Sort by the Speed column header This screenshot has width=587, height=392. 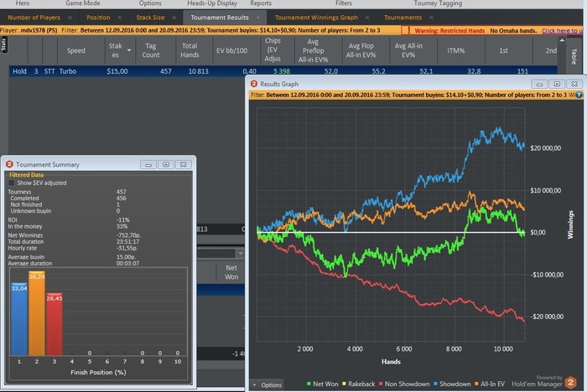tap(76, 50)
